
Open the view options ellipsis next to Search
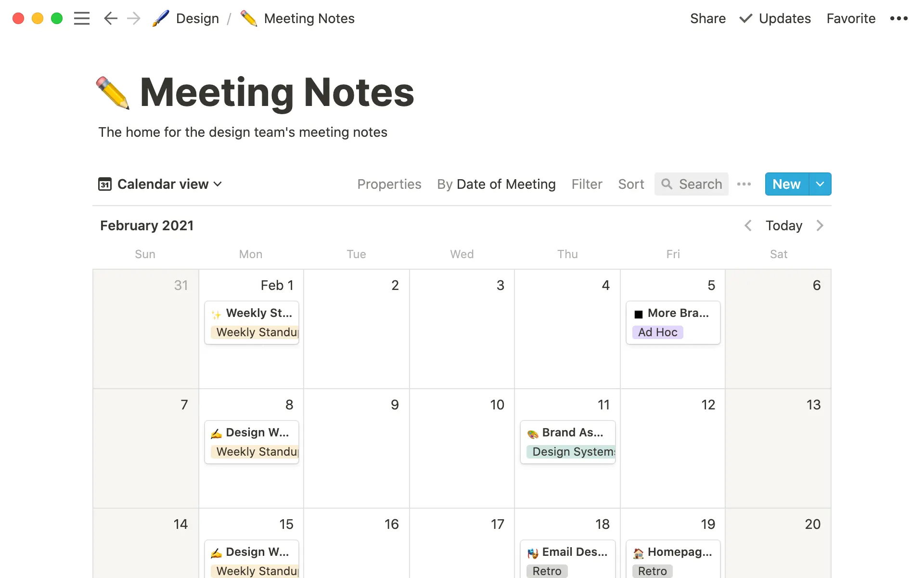[x=744, y=184]
